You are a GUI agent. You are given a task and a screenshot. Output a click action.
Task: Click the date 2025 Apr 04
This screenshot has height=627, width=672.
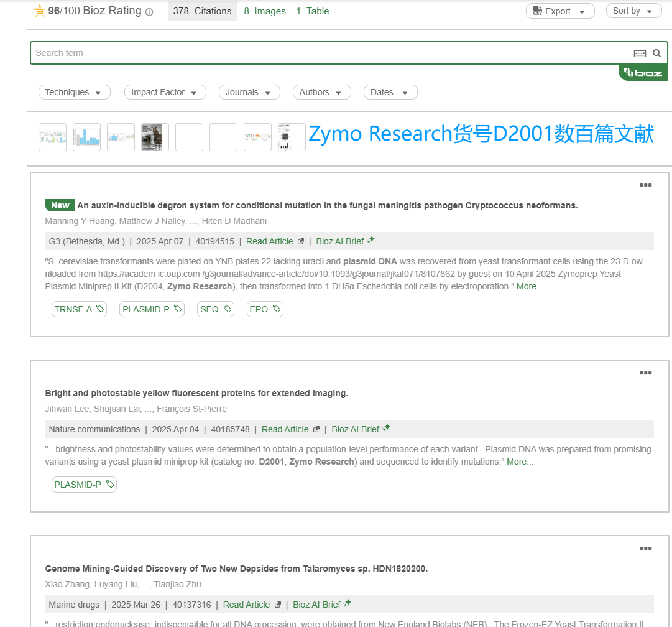pyautogui.click(x=175, y=429)
